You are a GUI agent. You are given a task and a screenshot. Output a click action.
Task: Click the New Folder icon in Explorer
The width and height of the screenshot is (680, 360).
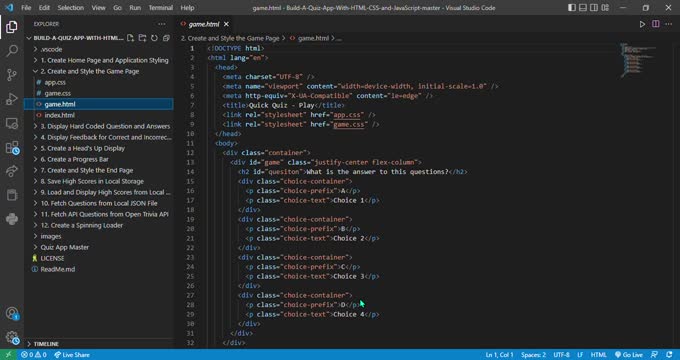[142, 38]
